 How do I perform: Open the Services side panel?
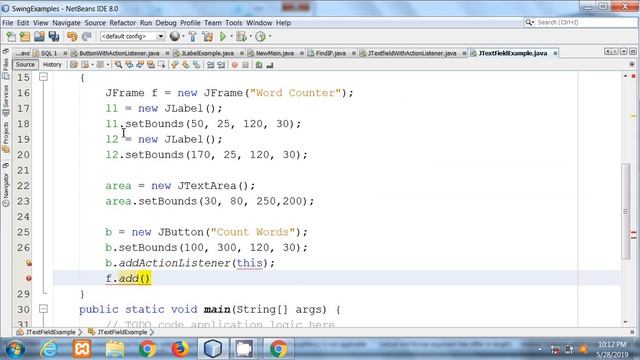point(6,101)
